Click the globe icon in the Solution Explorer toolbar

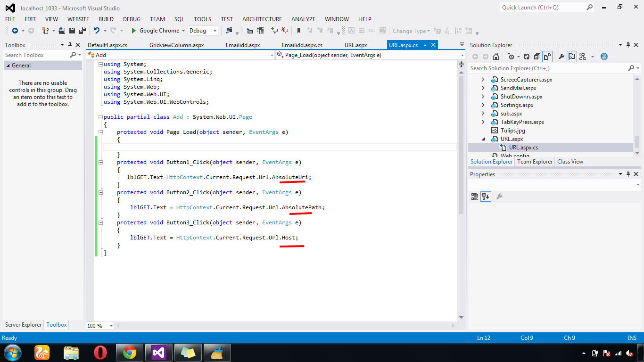click(604, 57)
